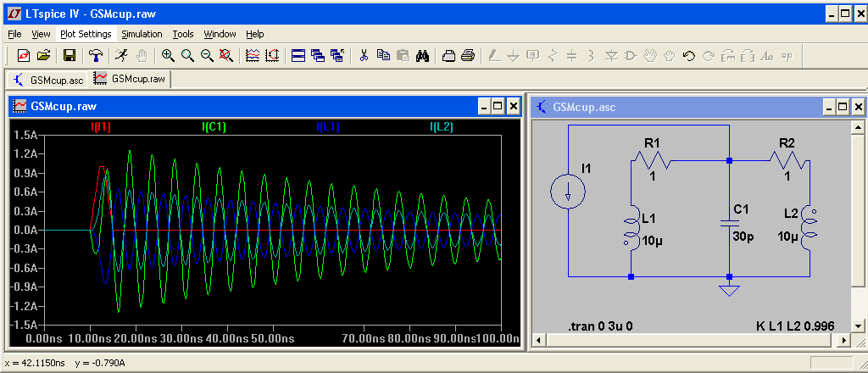
Task: Open the Control Panel hammer icon
Action: pyautogui.click(x=97, y=56)
